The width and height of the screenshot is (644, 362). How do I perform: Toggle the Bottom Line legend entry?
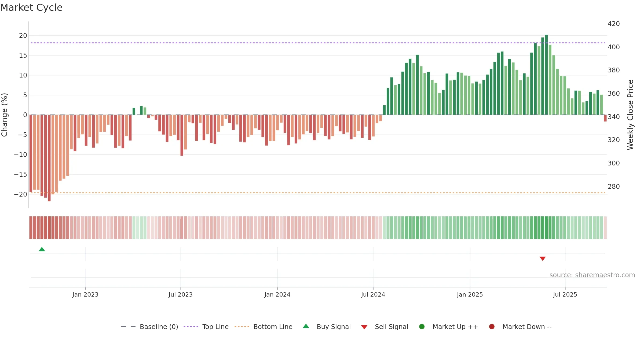264,327
